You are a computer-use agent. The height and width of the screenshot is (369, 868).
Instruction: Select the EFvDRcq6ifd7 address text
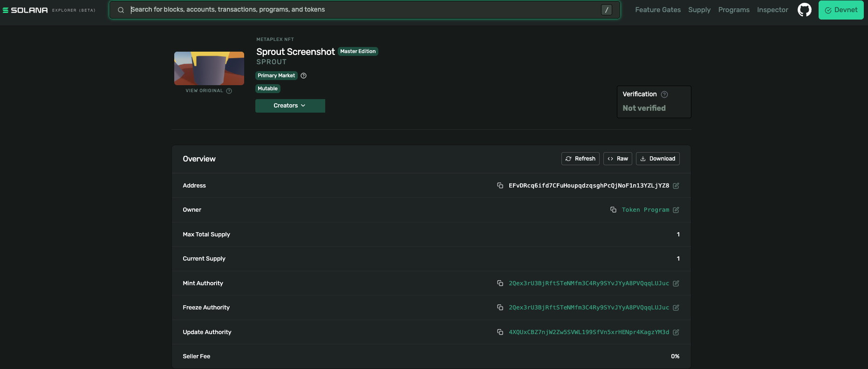589,186
